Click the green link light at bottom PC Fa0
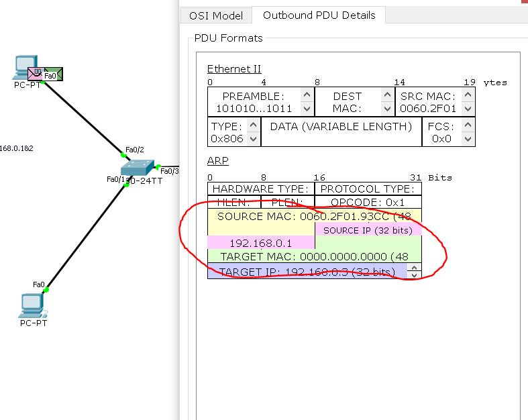Screen dimensions: 528x420 [x=46, y=289]
